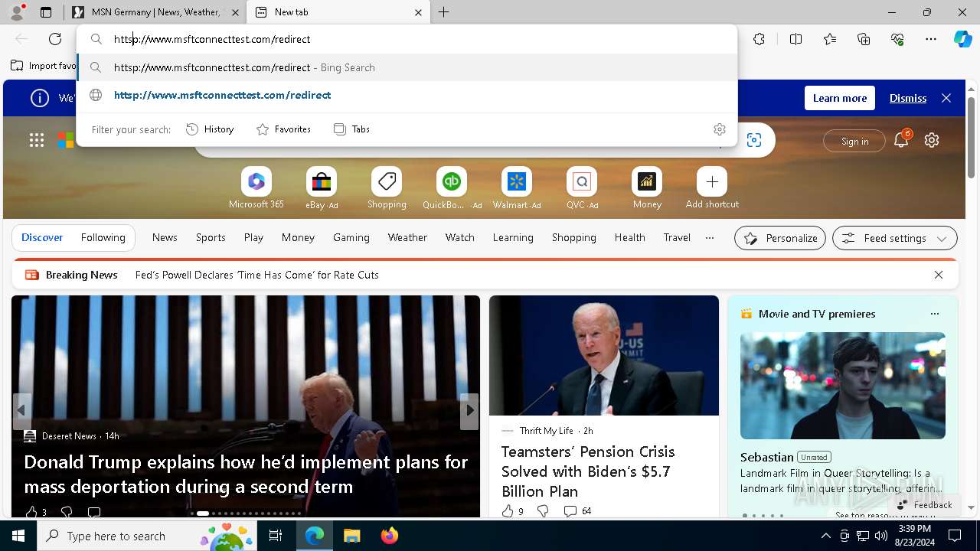Open address bar search settings gear

point(719,129)
